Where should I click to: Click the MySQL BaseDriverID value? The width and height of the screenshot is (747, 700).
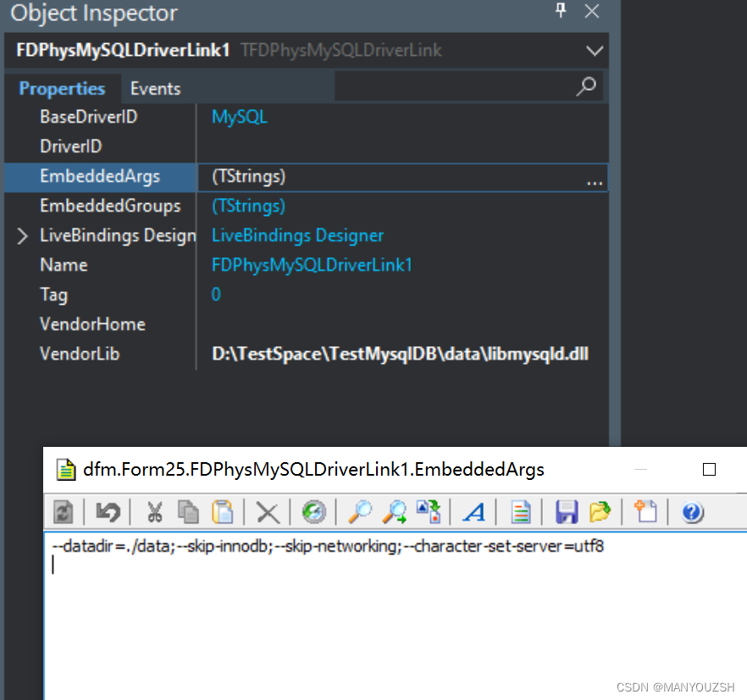pos(240,117)
